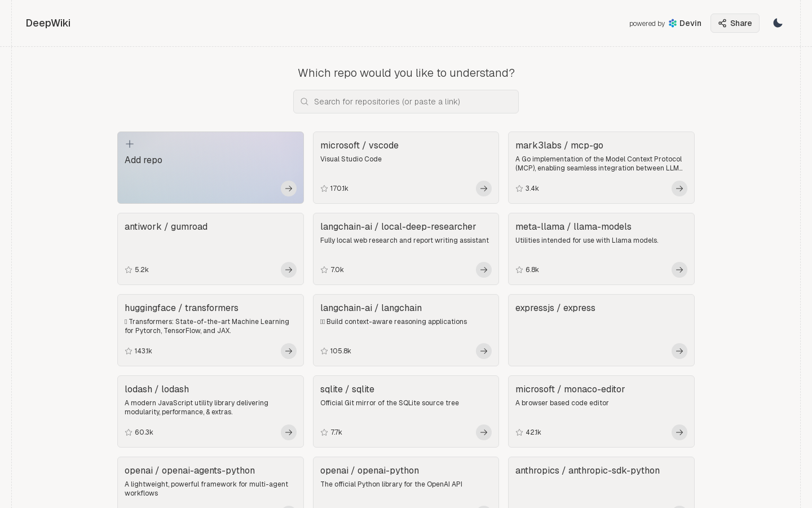
Task: Open the Devin link in header
Action: (685, 23)
